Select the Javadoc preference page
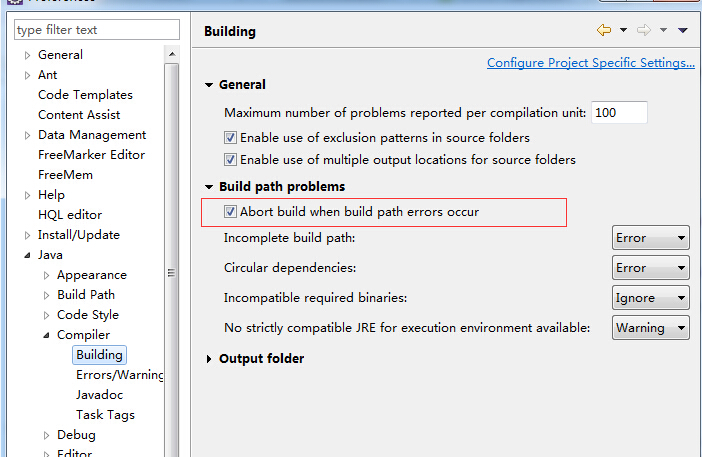Viewport: 702px width, 457px height. click(x=99, y=395)
